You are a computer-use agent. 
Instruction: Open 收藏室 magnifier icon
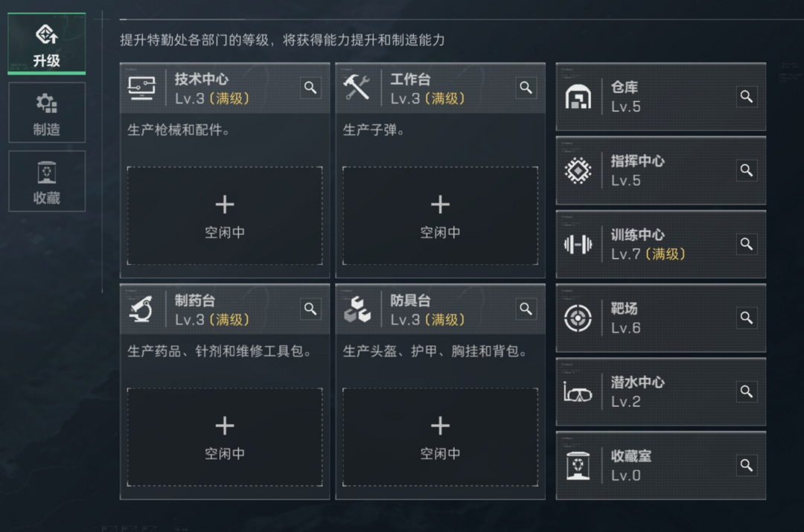coord(747,465)
